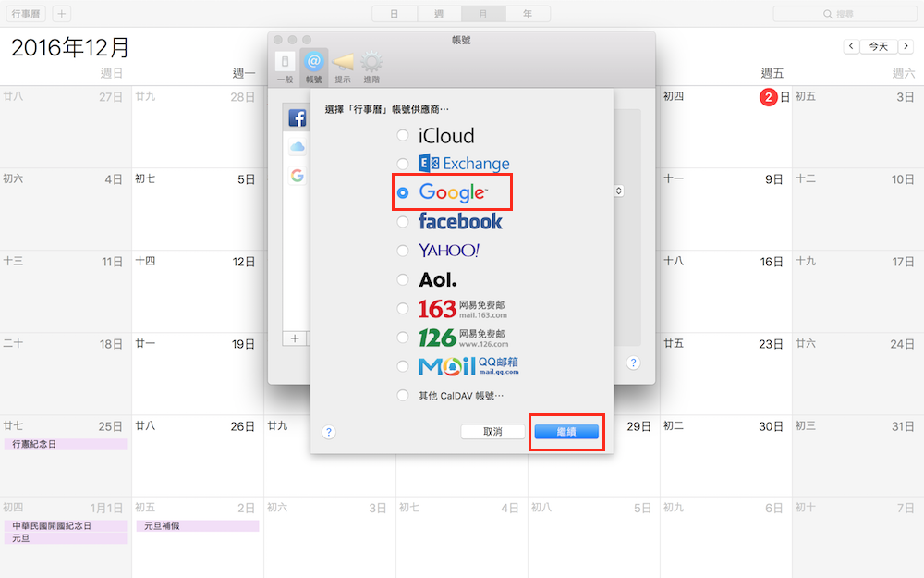Screen dimensions: 924x578
Task: Open help in provider sheet
Action: [x=329, y=432]
